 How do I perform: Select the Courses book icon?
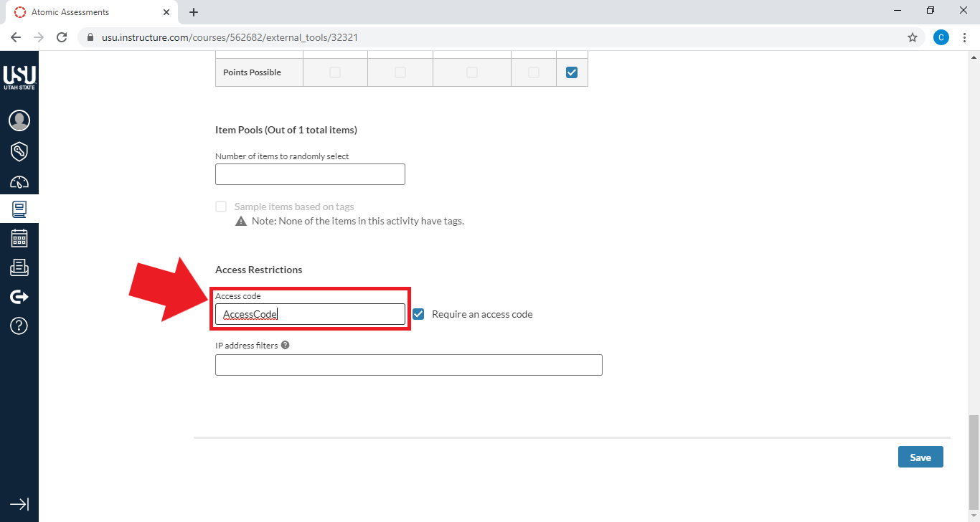[x=19, y=209]
